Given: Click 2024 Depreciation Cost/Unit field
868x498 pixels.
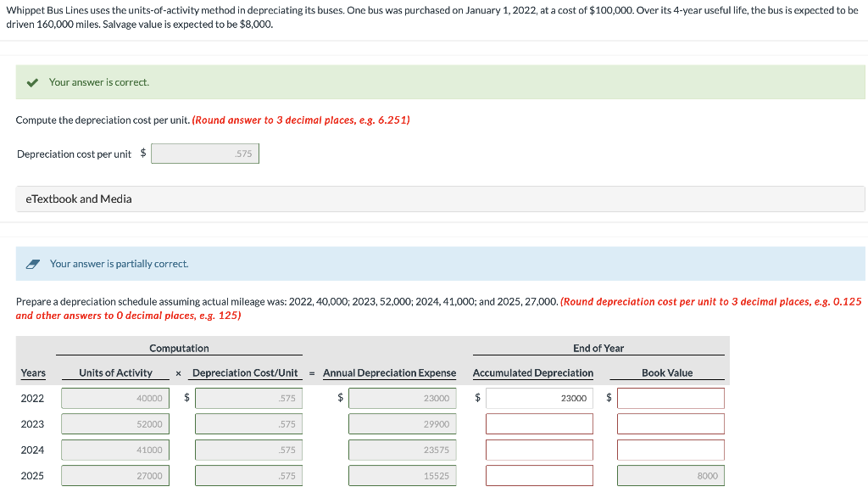Looking at the screenshot, I should [248, 450].
